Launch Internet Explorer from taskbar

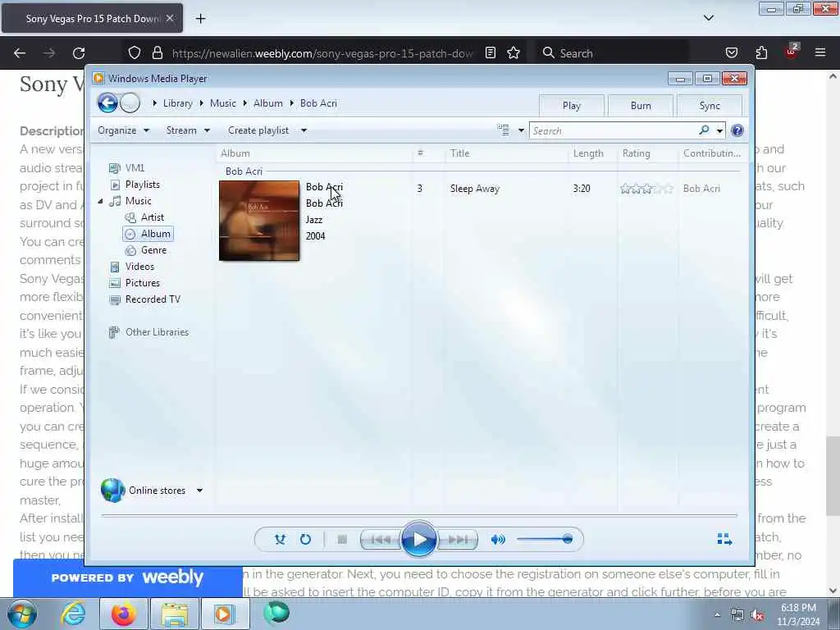point(73,614)
